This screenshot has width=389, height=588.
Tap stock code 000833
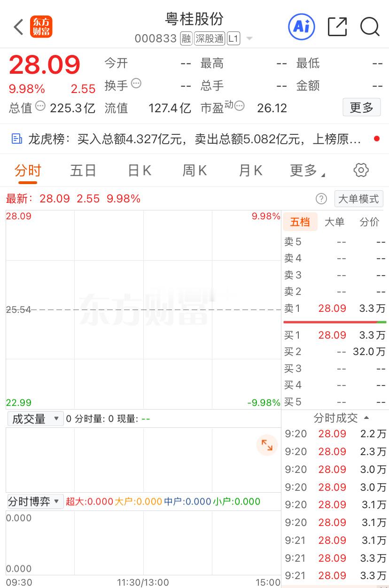pyautogui.click(x=156, y=39)
